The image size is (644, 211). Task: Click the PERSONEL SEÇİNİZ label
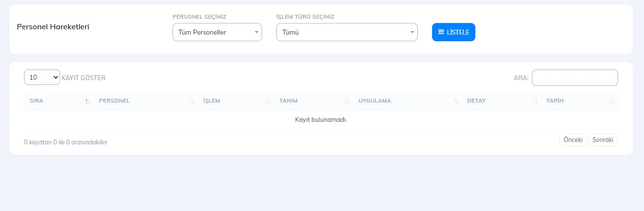[x=199, y=17]
